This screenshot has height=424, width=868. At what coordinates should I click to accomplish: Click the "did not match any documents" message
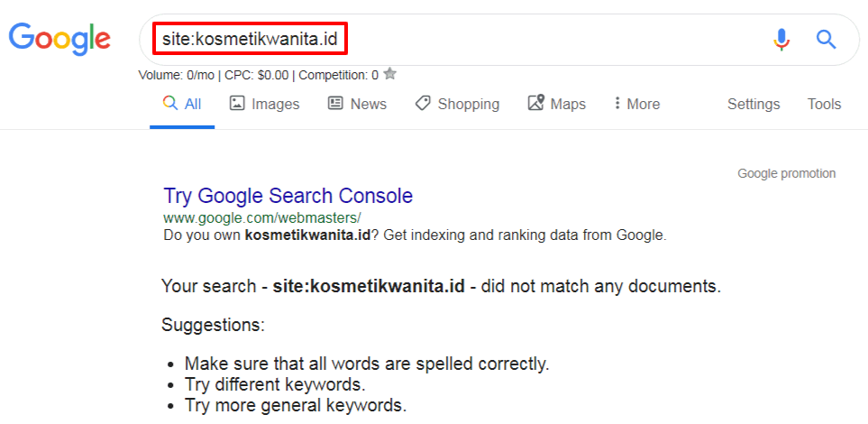[441, 287]
